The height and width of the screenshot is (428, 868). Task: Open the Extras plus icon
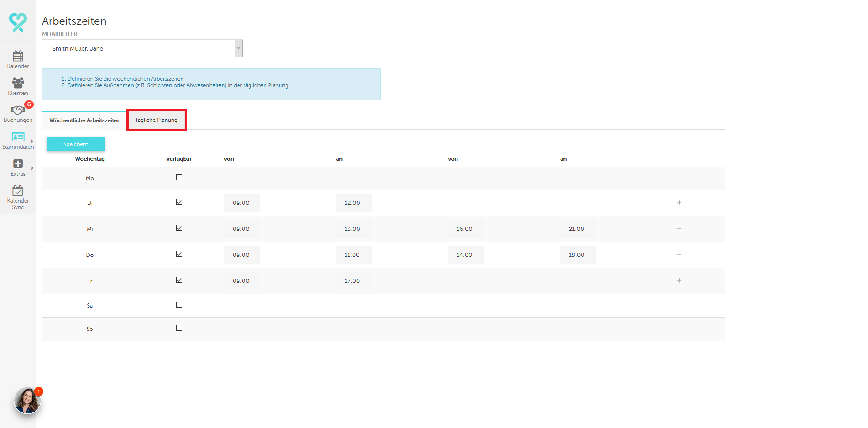click(x=18, y=164)
